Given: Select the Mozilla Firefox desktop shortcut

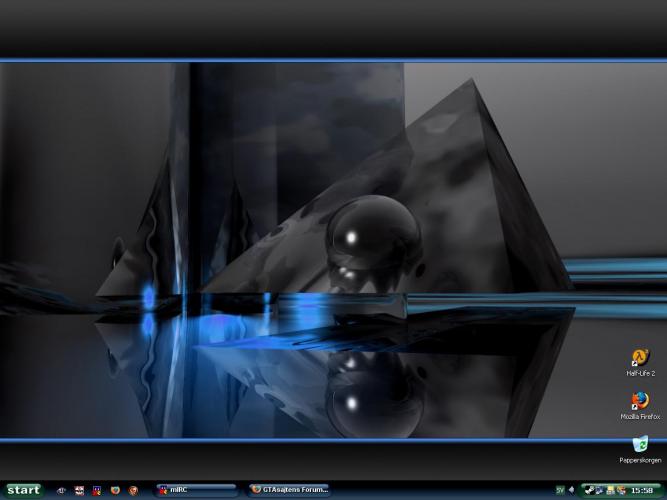Looking at the screenshot, I should click(x=640, y=401).
